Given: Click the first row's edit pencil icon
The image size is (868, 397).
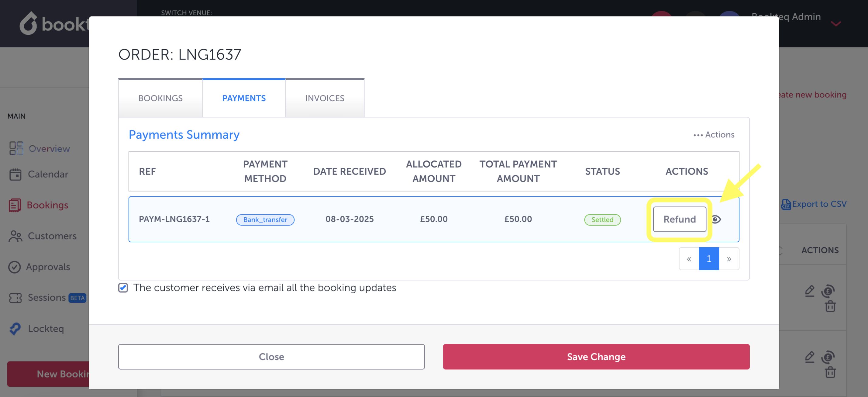Looking at the screenshot, I should click(809, 291).
